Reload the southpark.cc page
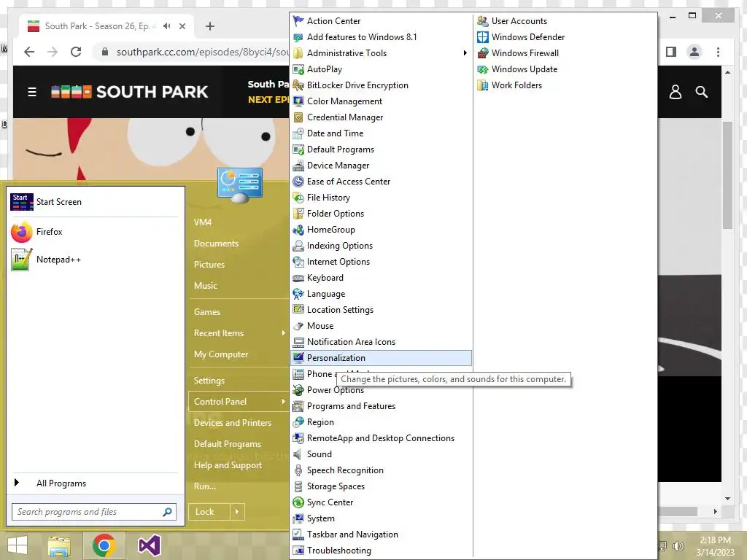Viewport: 747px width, 560px height. pos(76,52)
